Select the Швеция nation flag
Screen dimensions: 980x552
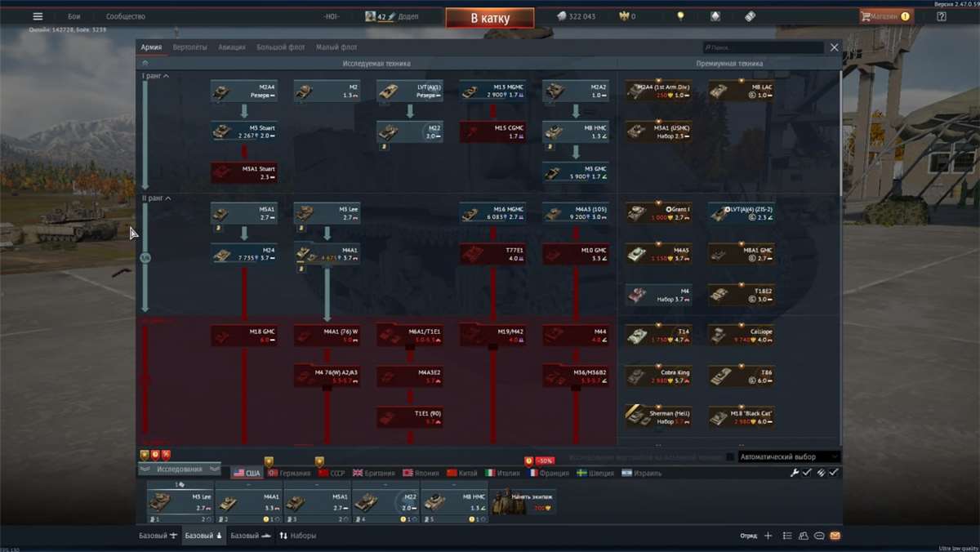[x=595, y=473]
